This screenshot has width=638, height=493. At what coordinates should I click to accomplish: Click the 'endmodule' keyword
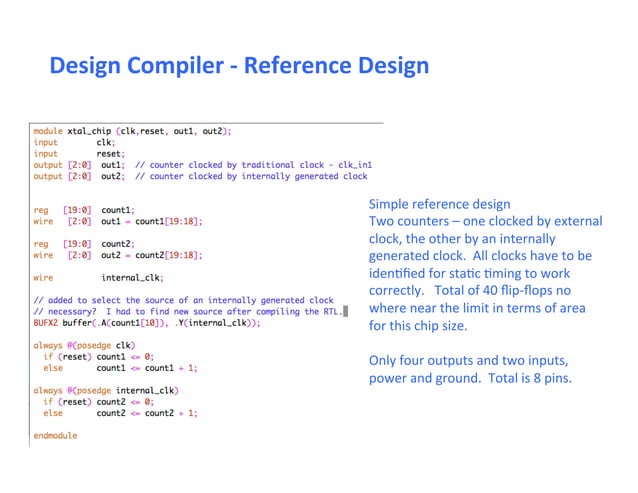[x=55, y=436]
